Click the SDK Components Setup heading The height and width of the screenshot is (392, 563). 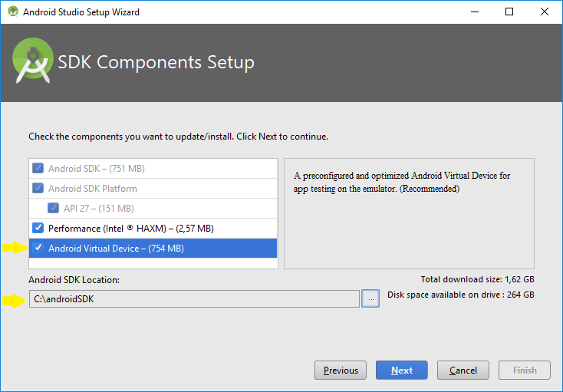[x=156, y=62]
